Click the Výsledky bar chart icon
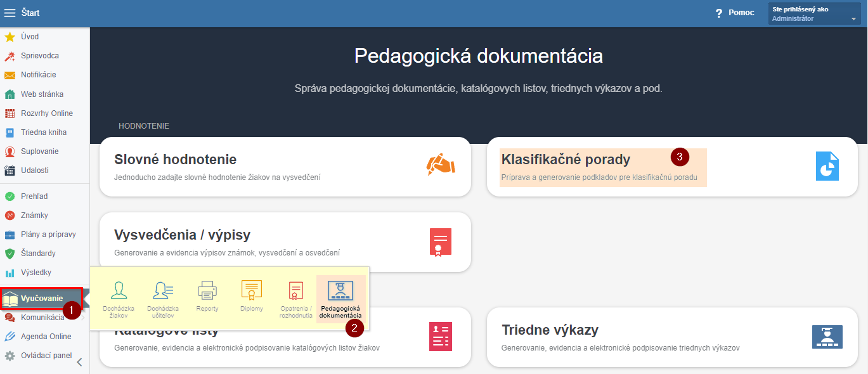This screenshot has height=374, width=868. (10, 273)
